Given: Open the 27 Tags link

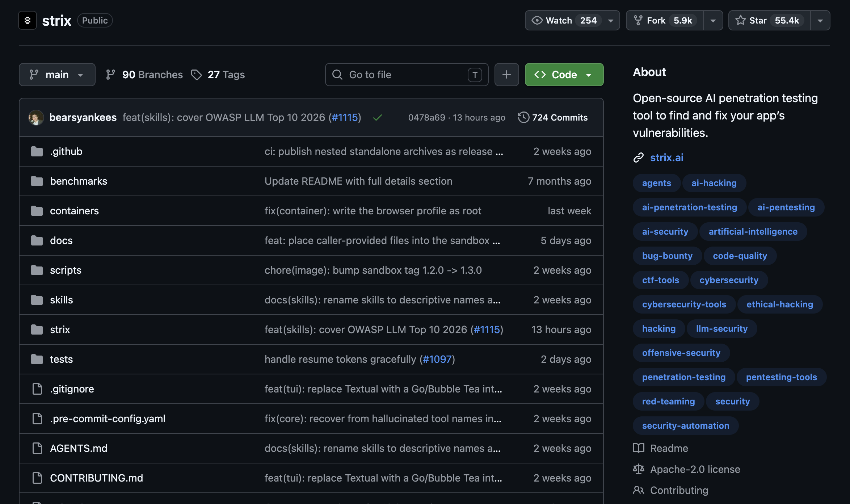Looking at the screenshot, I should tap(218, 75).
